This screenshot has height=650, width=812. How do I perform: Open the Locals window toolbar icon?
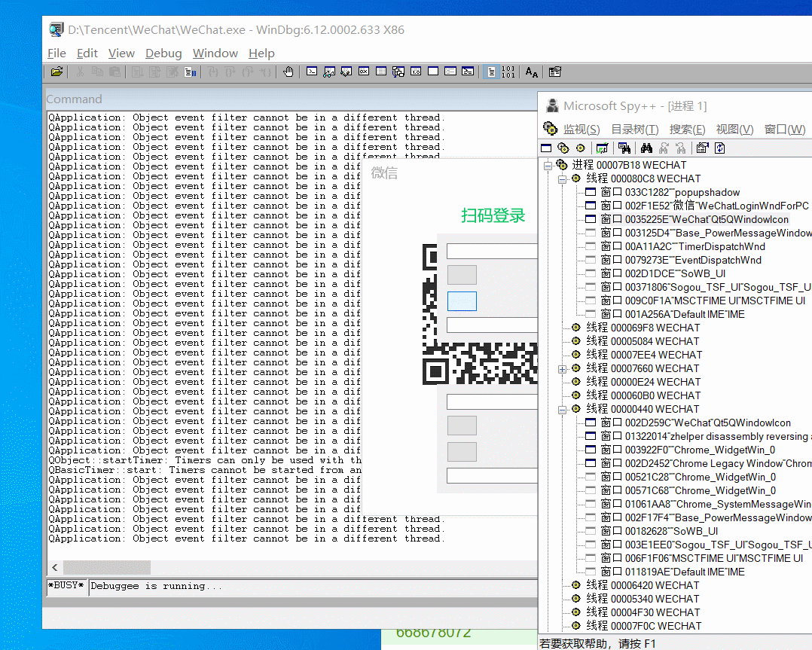click(x=346, y=72)
